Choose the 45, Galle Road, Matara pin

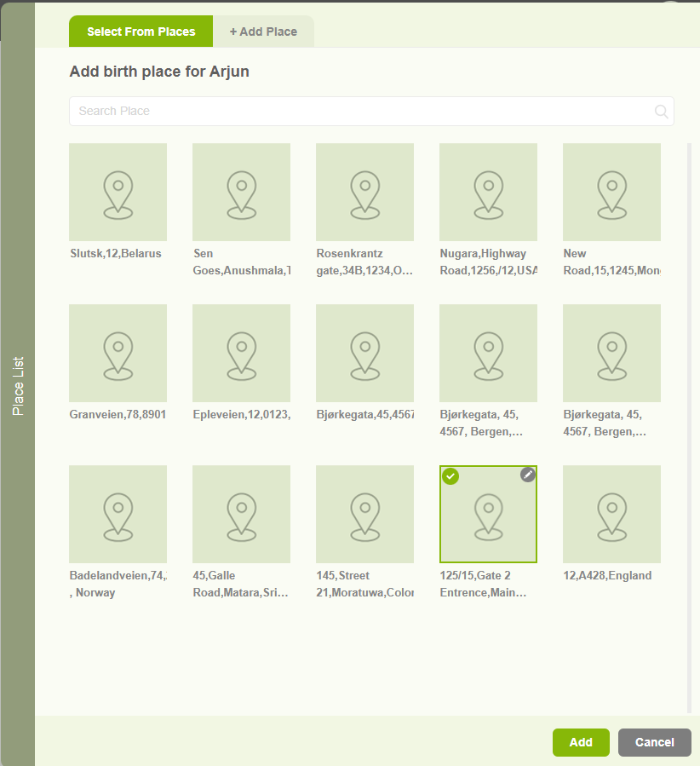241,515
